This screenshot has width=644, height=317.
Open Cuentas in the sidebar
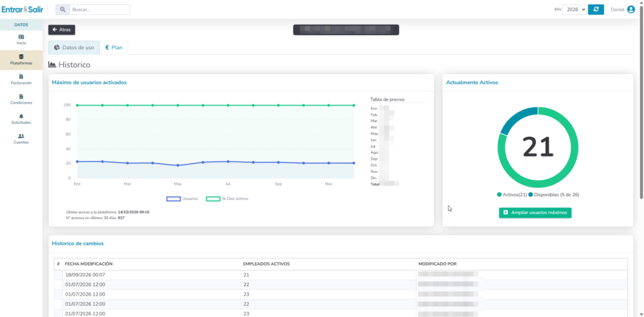[x=21, y=139]
